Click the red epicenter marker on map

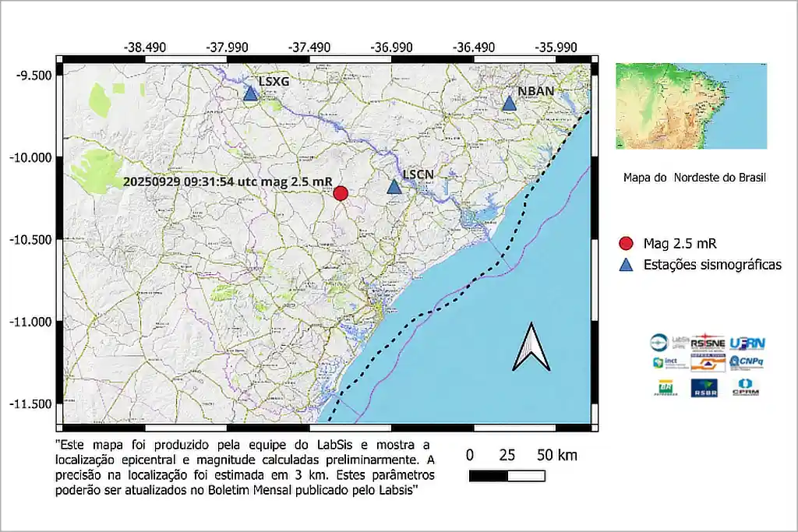coord(340,193)
